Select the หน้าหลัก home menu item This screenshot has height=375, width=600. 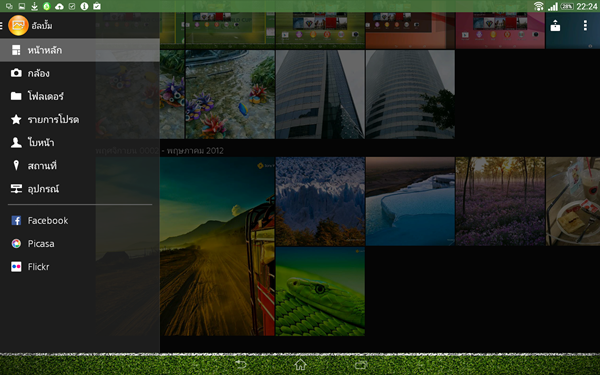coord(80,50)
